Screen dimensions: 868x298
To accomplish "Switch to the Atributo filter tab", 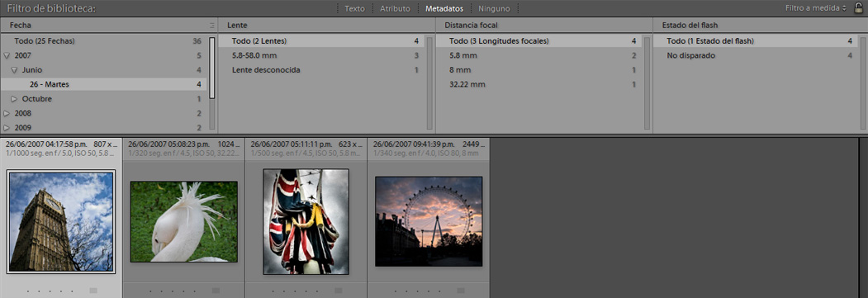I will pos(395,8).
